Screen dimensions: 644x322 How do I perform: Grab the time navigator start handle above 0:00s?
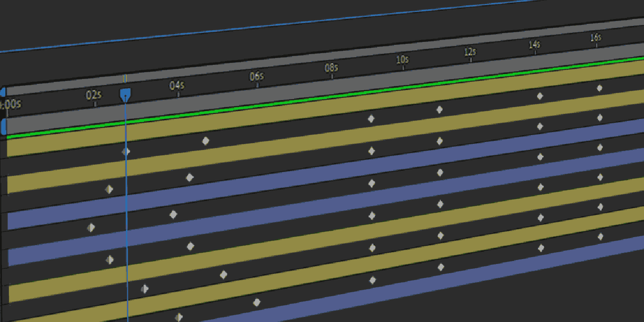(2, 92)
